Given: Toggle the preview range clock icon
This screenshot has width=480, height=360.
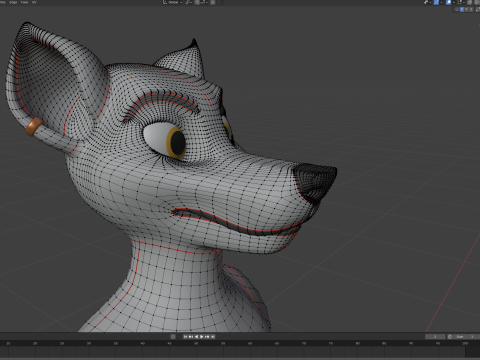Looking at the screenshot, I should tap(450, 337).
